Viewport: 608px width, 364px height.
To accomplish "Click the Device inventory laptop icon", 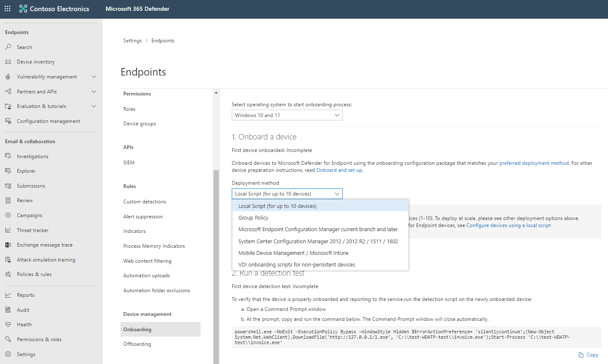I will tap(8, 62).
